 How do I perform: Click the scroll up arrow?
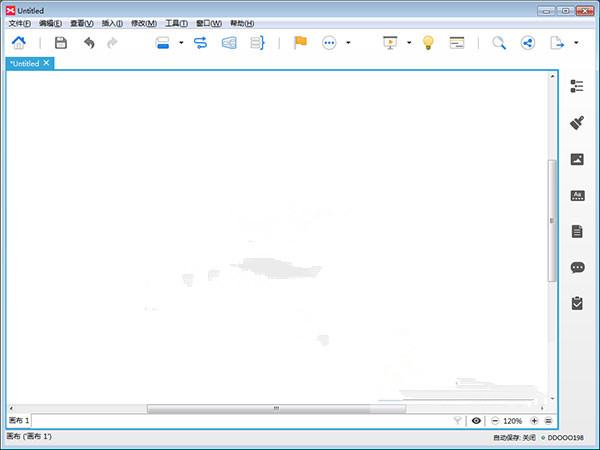[x=552, y=76]
